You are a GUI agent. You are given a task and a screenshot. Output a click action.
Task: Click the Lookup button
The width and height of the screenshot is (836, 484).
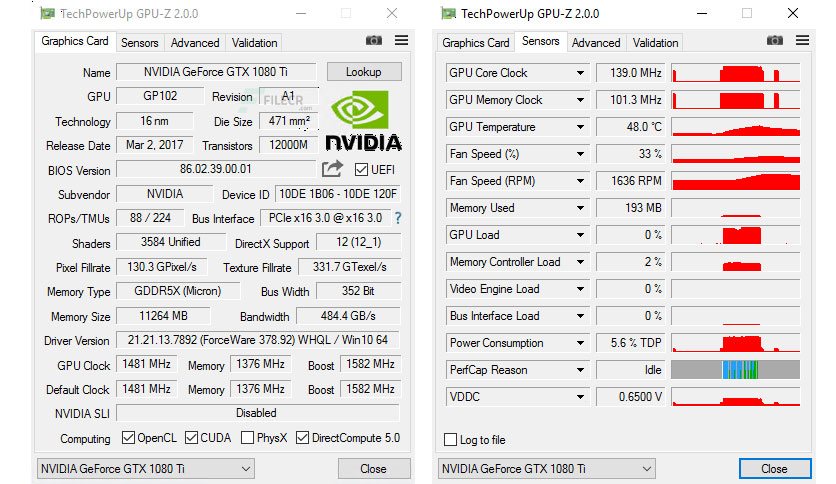364,72
